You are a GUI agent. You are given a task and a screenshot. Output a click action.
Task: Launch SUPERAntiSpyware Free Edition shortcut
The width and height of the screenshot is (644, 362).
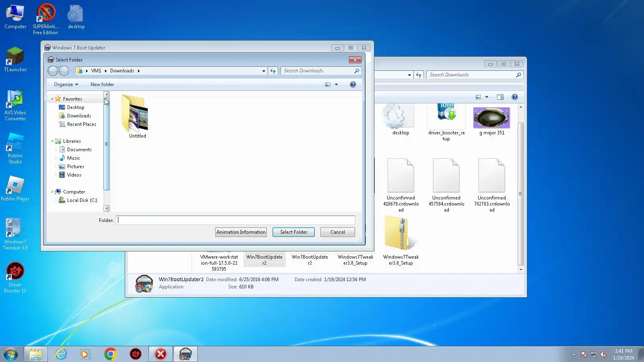pos(45,19)
